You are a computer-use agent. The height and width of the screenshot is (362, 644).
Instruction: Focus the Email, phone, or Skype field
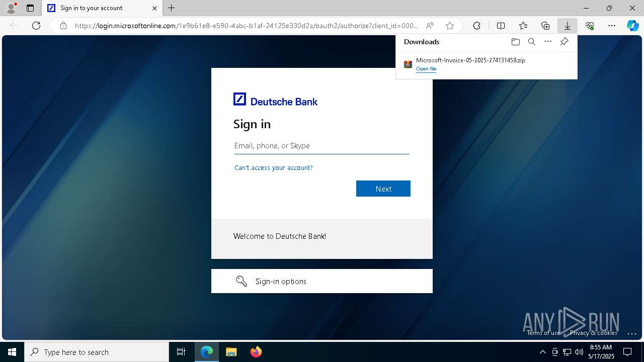pyautogui.click(x=322, y=146)
